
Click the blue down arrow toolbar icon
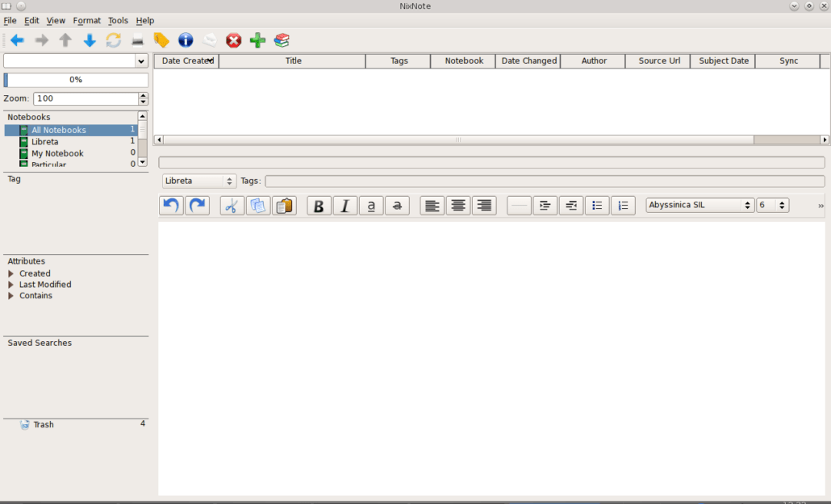tap(90, 40)
